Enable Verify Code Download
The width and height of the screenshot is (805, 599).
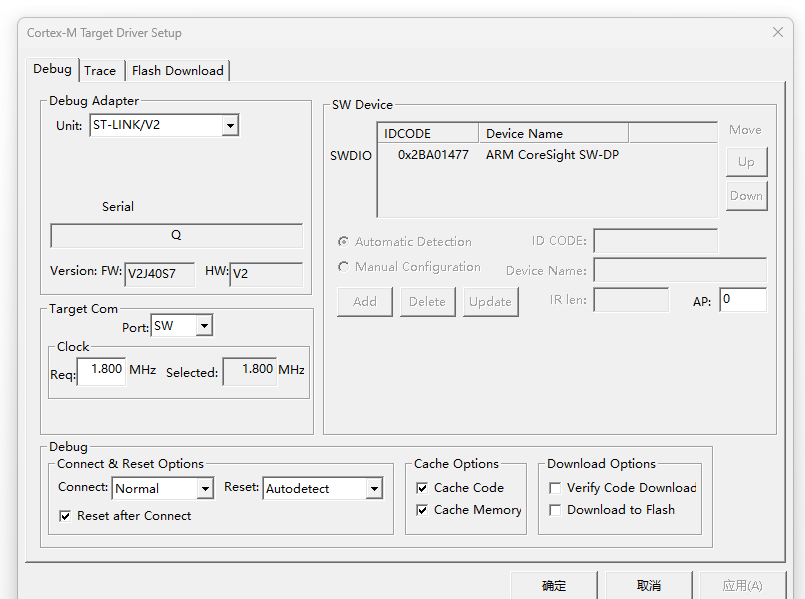555,488
